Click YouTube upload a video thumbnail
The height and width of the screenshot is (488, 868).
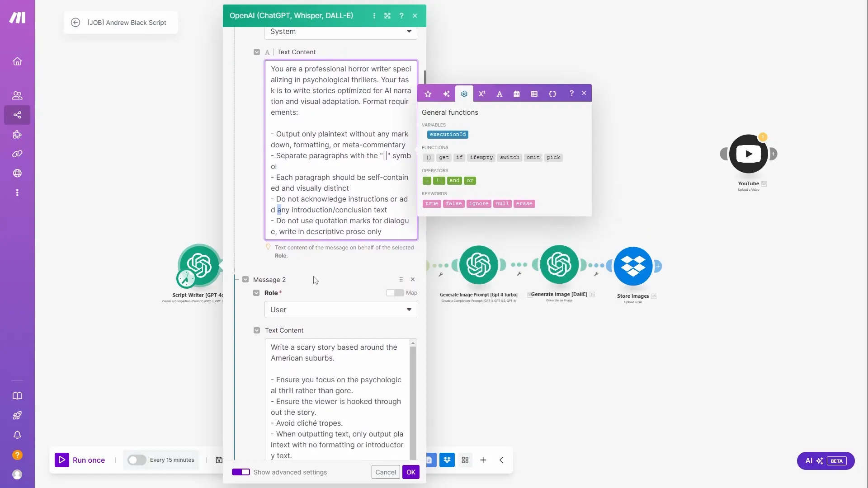[748, 155]
